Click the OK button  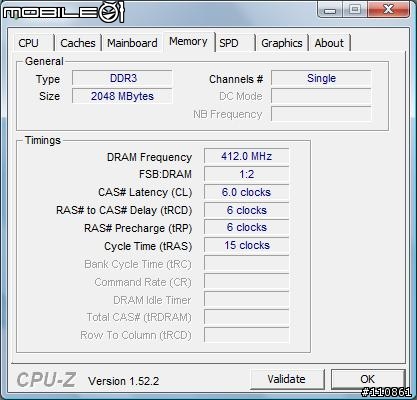pos(368,379)
